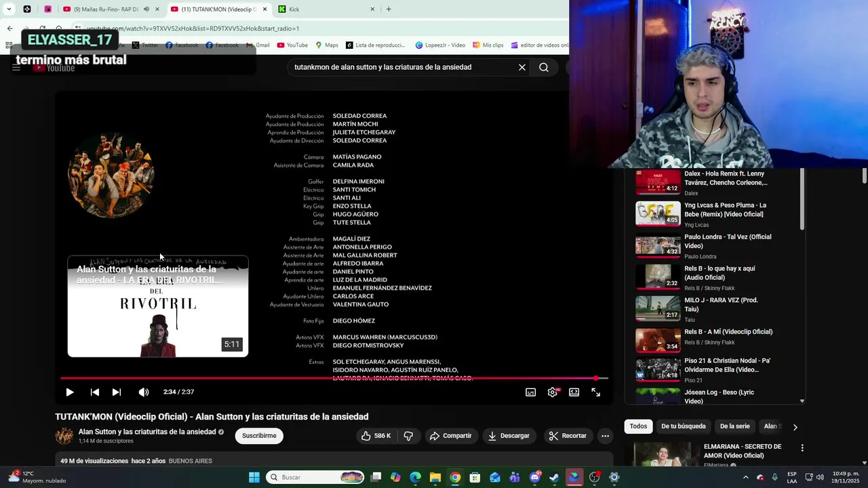Open suggested video La Era del Rivotril card
The height and width of the screenshot is (488, 868).
[158, 306]
